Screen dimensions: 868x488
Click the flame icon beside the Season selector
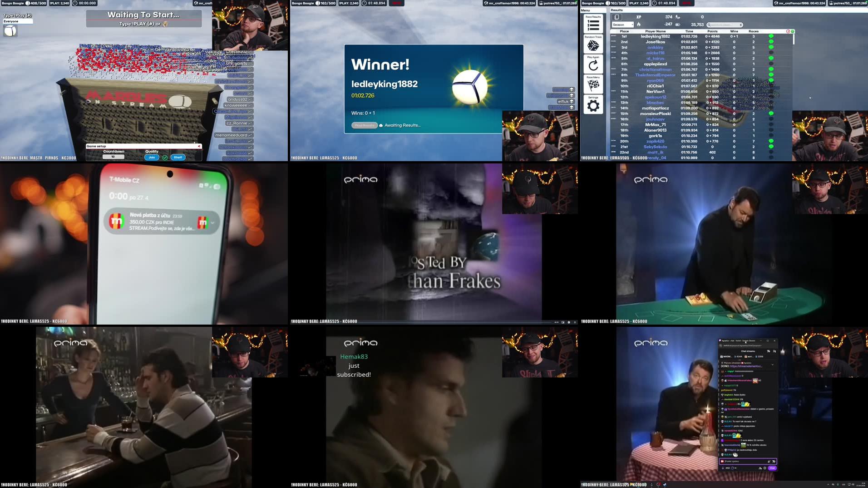tap(638, 25)
